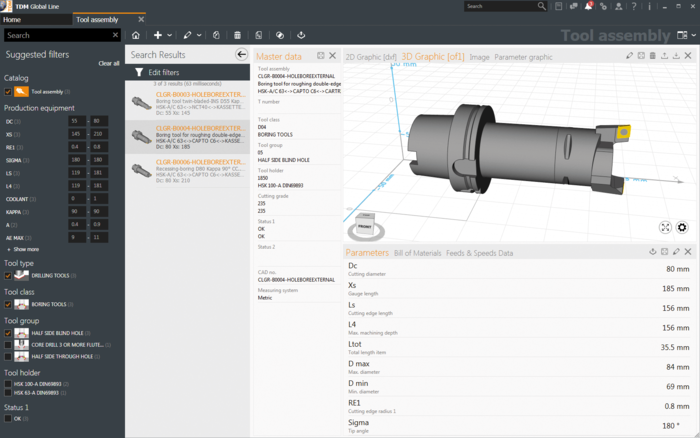700x438 pixels.
Task: Open notifications bell with red badge
Action: pyautogui.click(x=589, y=6)
